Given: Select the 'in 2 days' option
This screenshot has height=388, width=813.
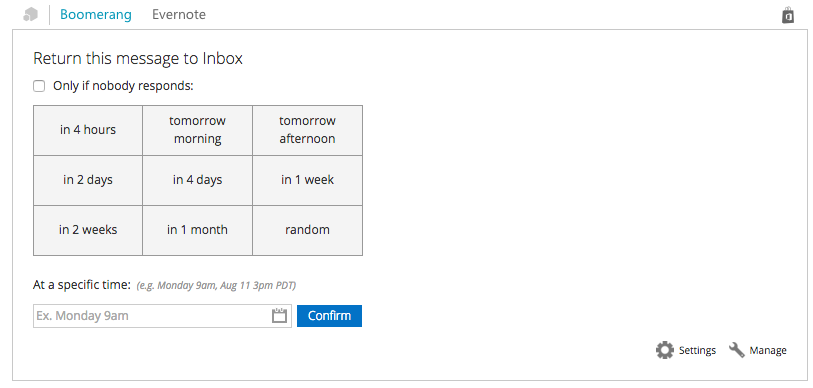Looking at the screenshot, I should pyautogui.click(x=88, y=181).
